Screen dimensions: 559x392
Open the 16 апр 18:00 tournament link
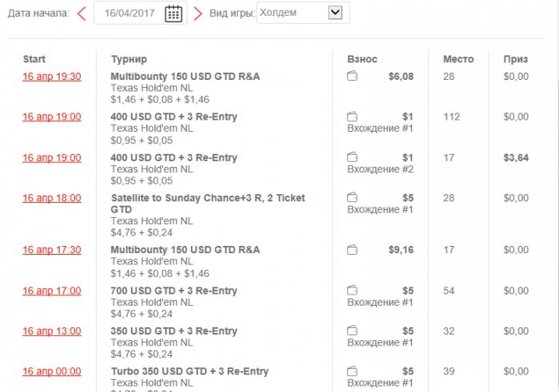(52, 198)
